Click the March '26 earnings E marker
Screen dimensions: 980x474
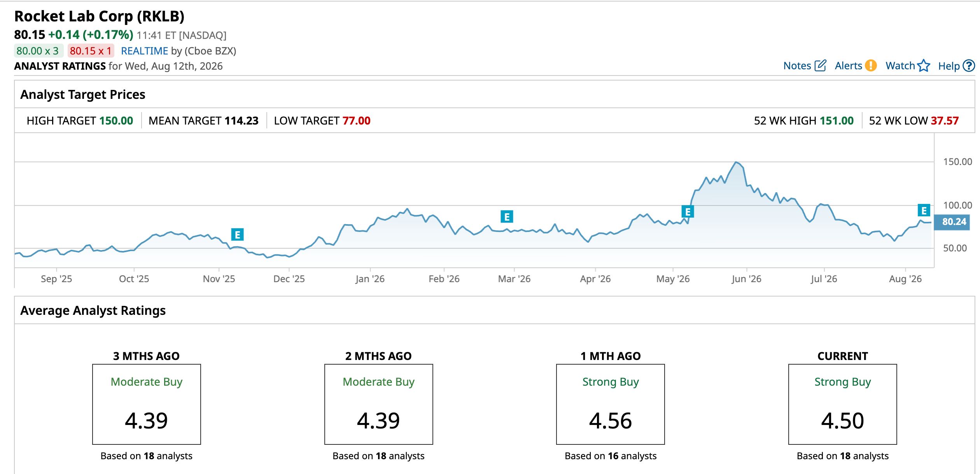[x=507, y=216]
